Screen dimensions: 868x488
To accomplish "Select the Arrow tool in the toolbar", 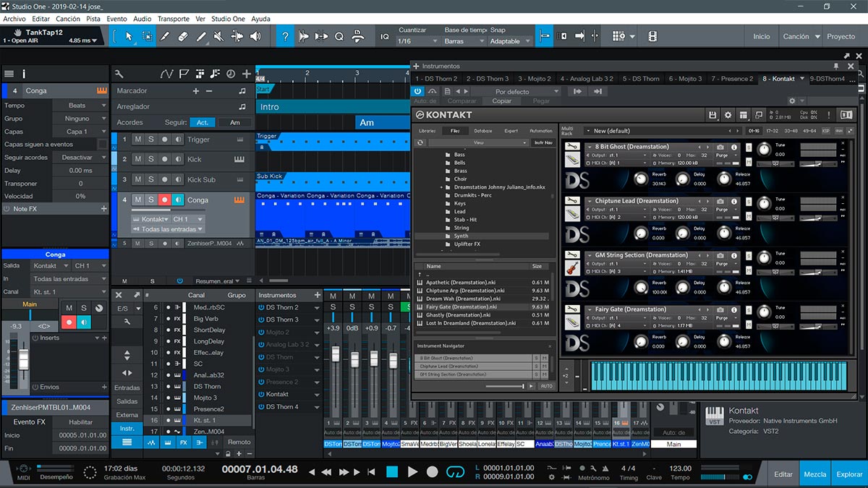I will [x=129, y=36].
